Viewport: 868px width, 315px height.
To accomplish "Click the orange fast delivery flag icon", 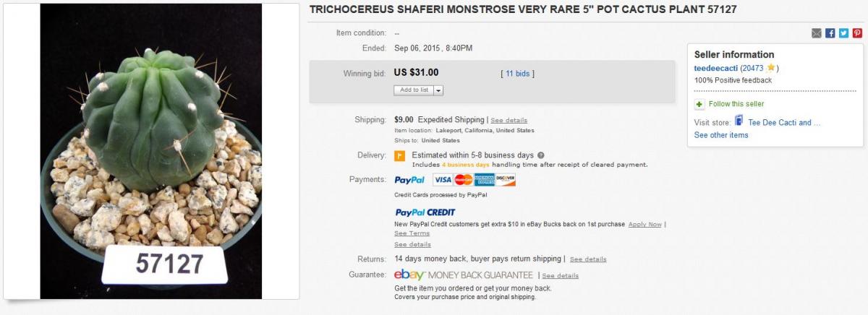I will point(399,156).
